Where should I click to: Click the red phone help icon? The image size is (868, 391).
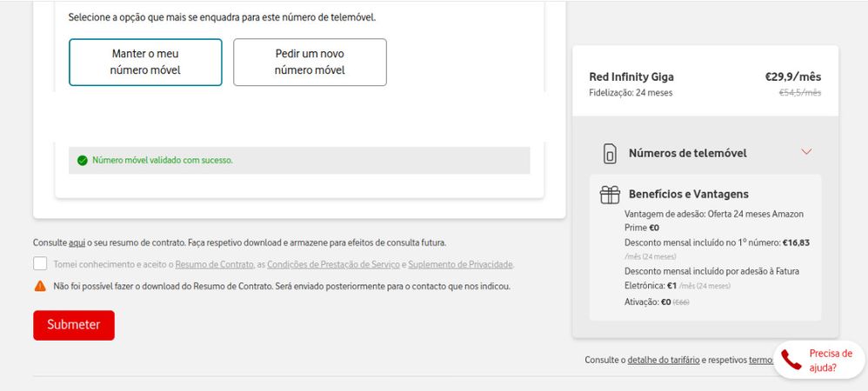(x=791, y=360)
